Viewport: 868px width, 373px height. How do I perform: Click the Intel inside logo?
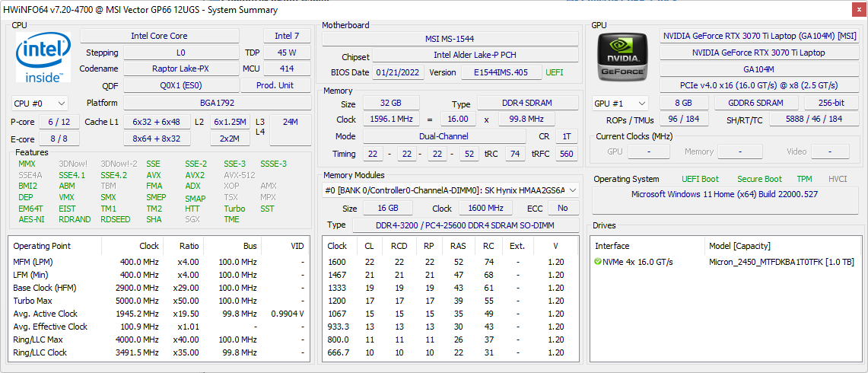pyautogui.click(x=43, y=58)
